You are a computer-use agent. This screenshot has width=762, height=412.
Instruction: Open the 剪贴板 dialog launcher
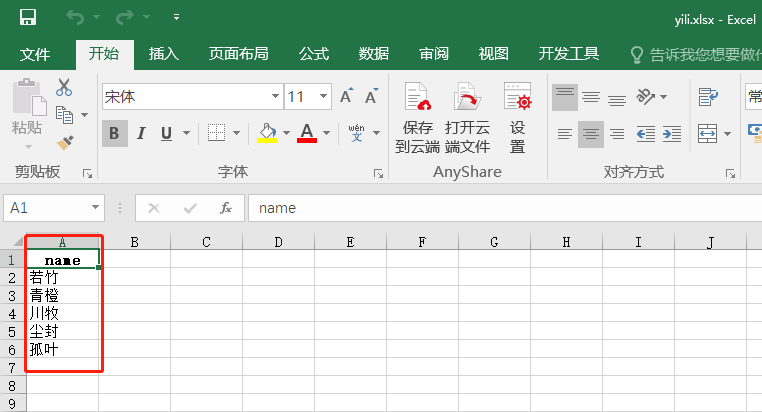[x=87, y=173]
